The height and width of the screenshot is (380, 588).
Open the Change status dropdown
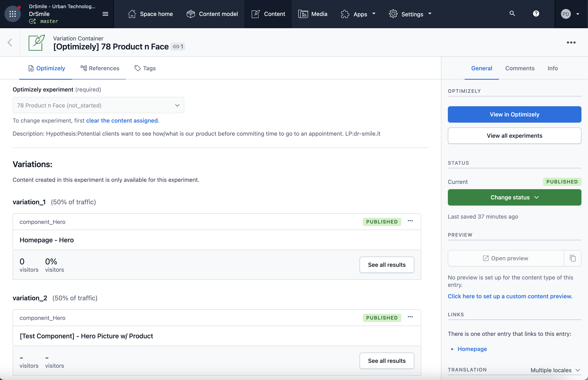[x=514, y=197]
